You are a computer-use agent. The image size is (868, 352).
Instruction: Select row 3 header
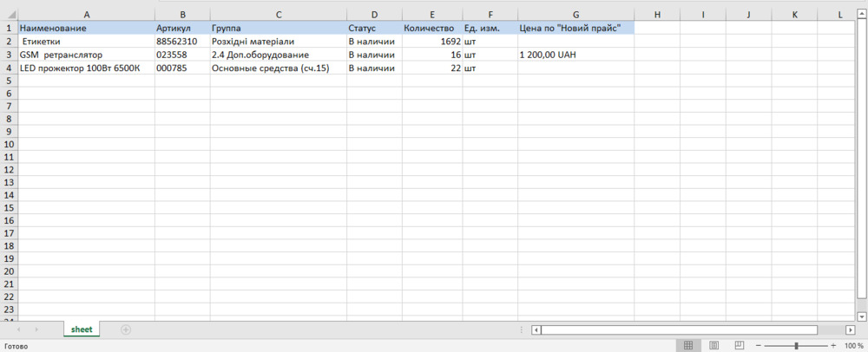tap(9, 55)
